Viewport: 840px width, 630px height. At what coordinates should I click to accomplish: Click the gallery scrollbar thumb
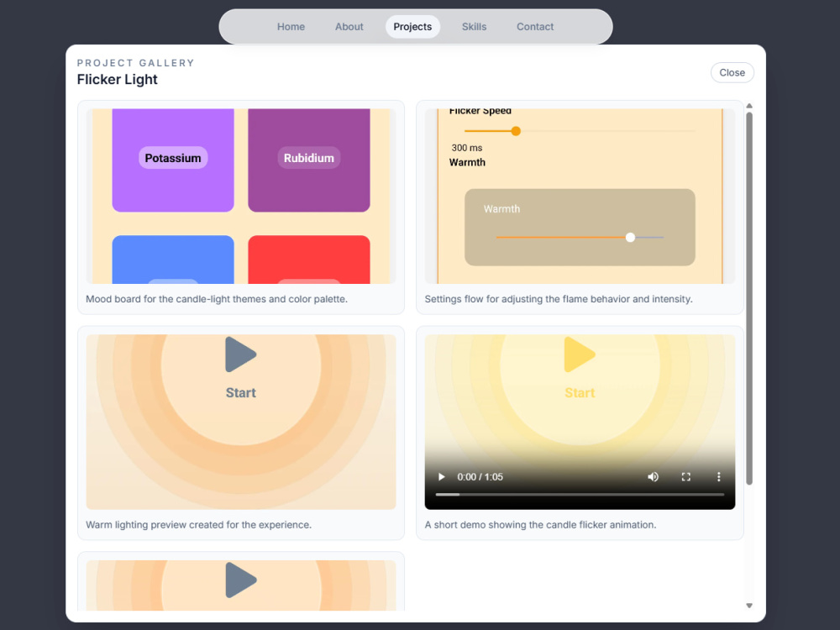tap(749, 298)
